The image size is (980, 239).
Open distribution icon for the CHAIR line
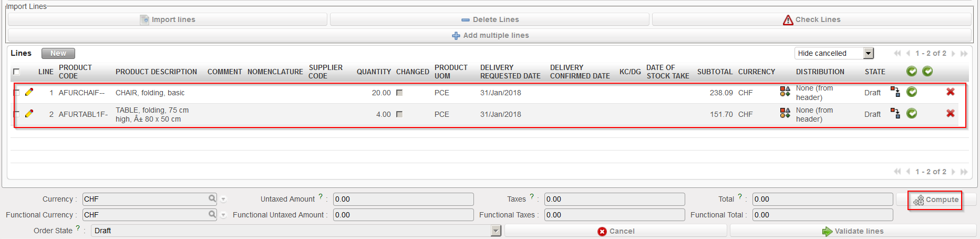[x=785, y=92]
